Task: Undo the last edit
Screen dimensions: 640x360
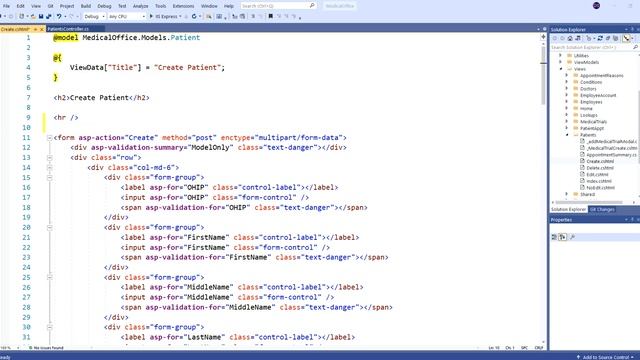Action: pyautogui.click(x=59, y=16)
